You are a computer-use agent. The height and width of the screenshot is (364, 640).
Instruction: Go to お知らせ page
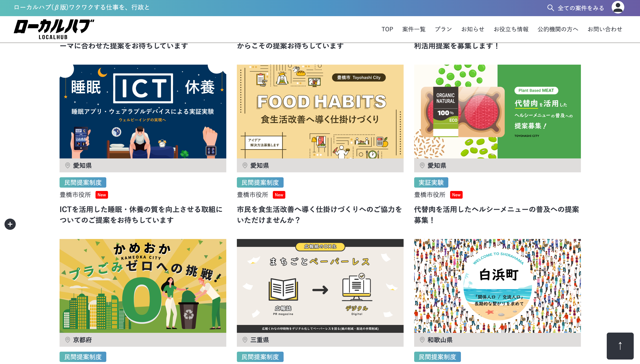pos(473,29)
